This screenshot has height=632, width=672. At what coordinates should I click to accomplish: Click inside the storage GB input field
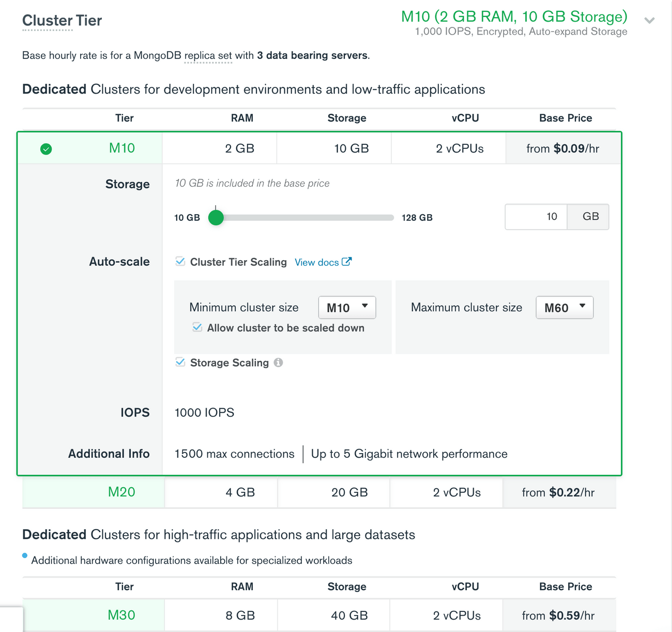[x=536, y=217]
